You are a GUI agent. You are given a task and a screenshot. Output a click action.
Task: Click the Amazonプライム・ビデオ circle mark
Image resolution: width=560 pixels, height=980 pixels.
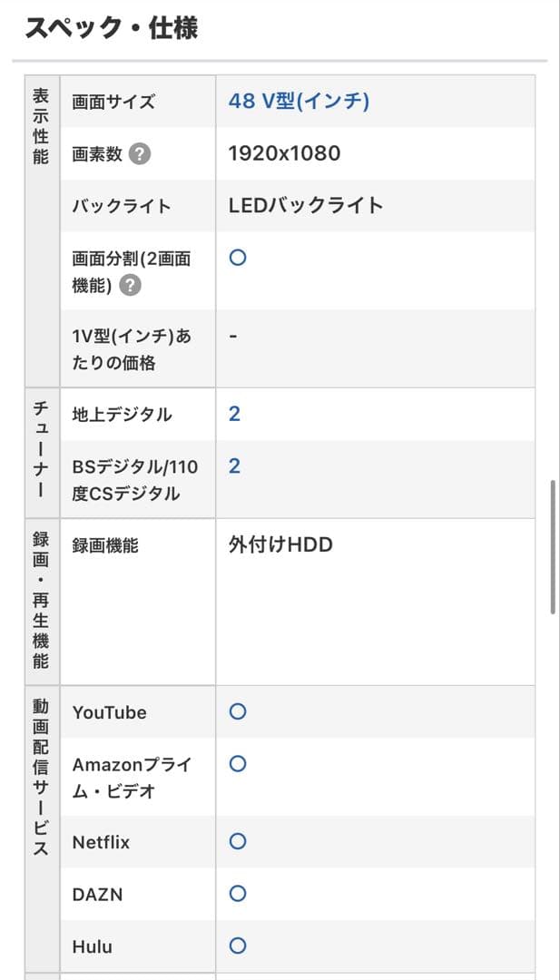pos(237,765)
